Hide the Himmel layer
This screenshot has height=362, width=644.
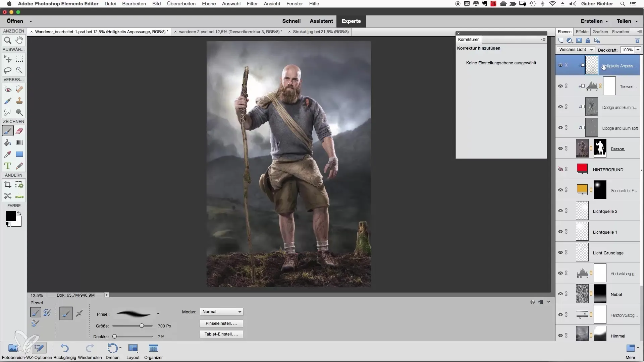(x=560, y=336)
